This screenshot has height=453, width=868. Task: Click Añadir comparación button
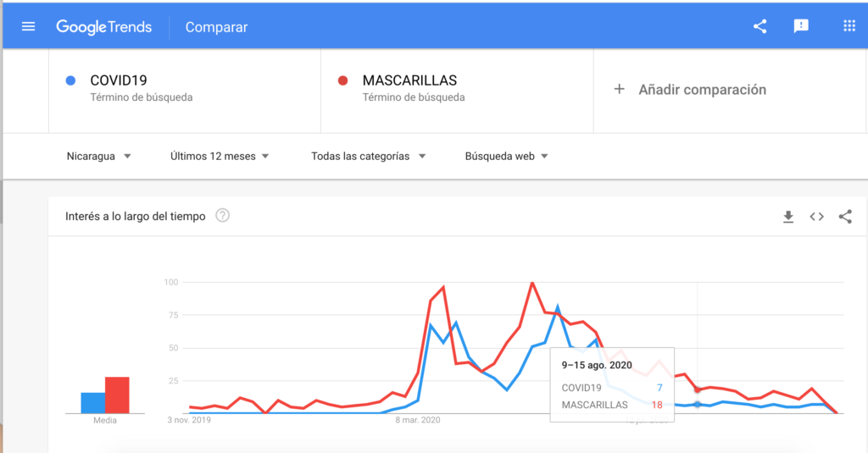[x=690, y=90]
